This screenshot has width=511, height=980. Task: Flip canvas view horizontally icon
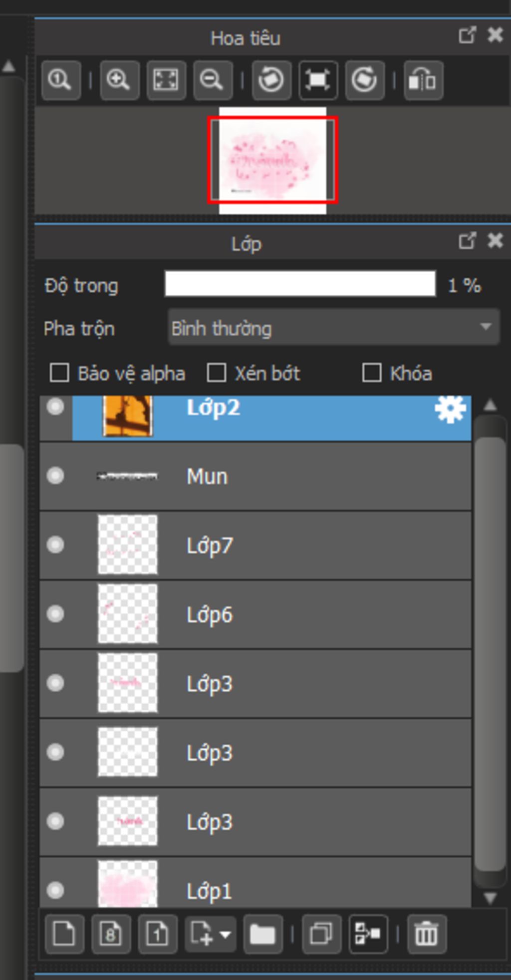pyautogui.click(x=423, y=80)
